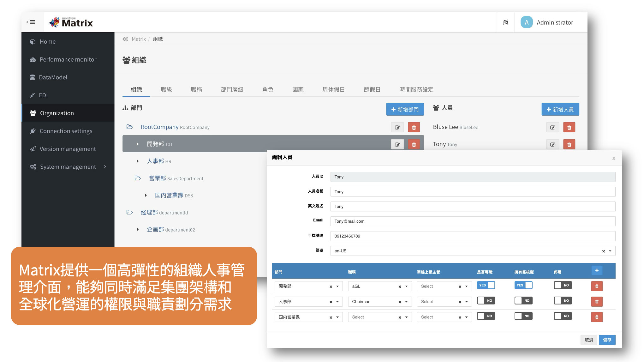
Task: Edit the RootCompany department entry
Action: click(x=397, y=127)
